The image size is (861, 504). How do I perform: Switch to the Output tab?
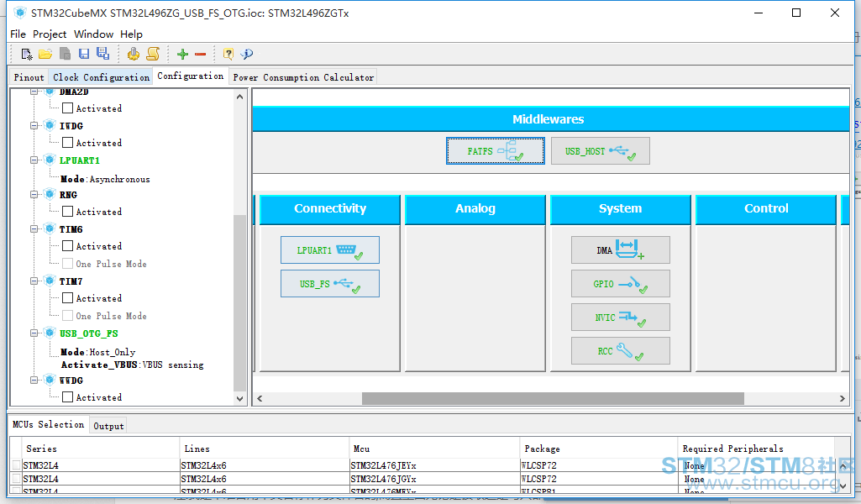(x=108, y=426)
